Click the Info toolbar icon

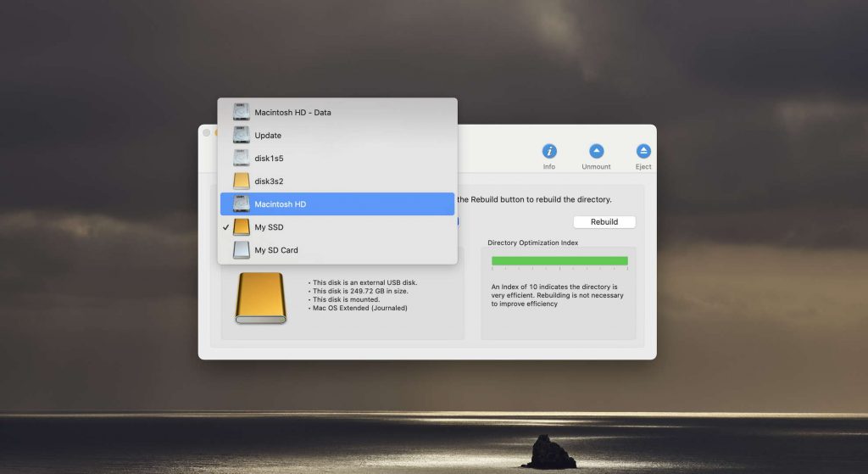coord(549,152)
